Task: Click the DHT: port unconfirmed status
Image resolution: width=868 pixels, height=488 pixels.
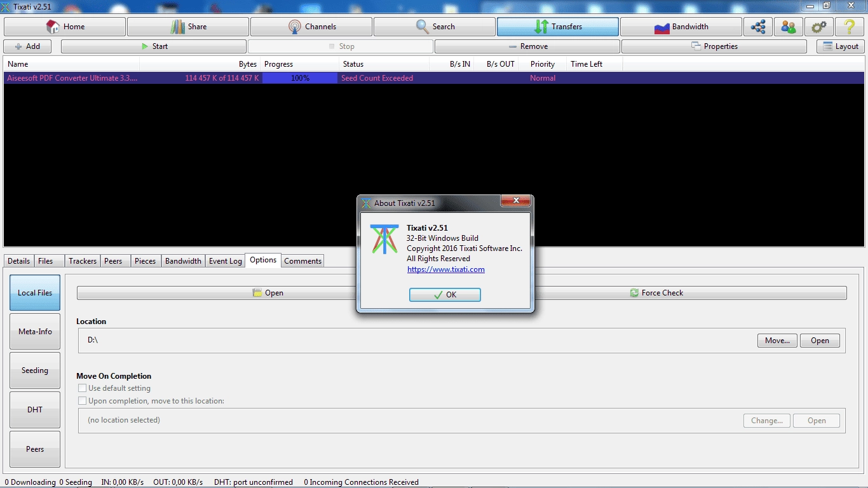Action: pyautogui.click(x=254, y=482)
